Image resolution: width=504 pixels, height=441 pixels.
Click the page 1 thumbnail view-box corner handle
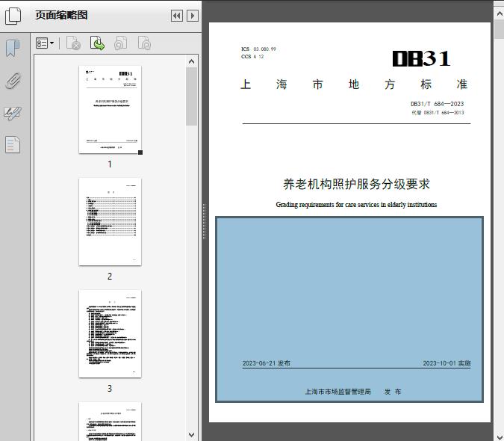click(x=140, y=152)
